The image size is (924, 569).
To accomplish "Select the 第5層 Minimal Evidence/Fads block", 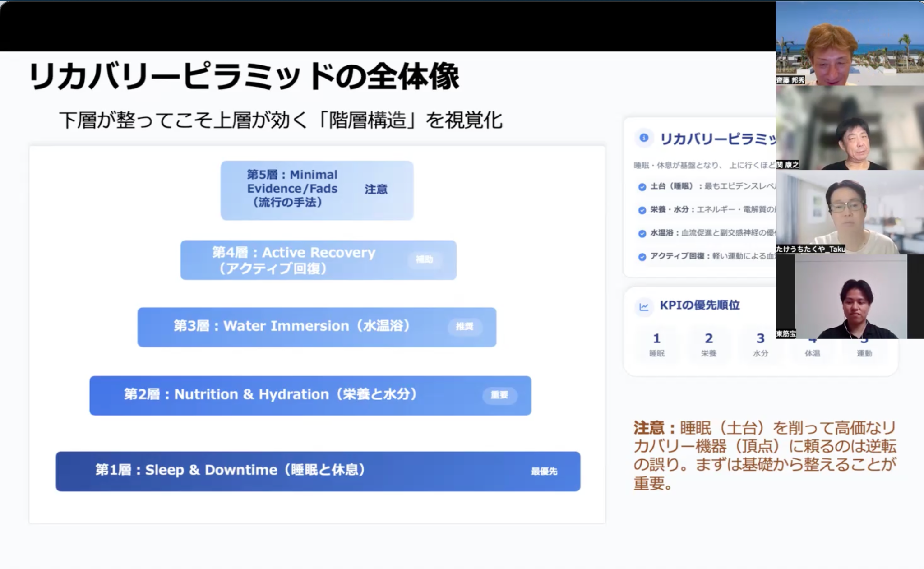I will (317, 190).
